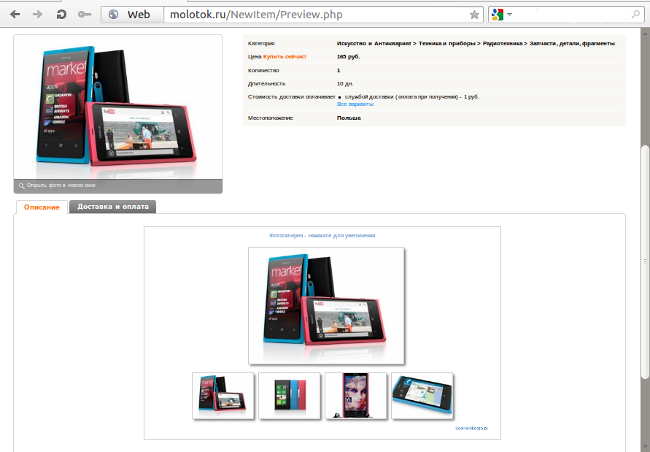Click the Фотогалерея gallery heading link
This screenshot has width=650, height=452.
click(322, 235)
